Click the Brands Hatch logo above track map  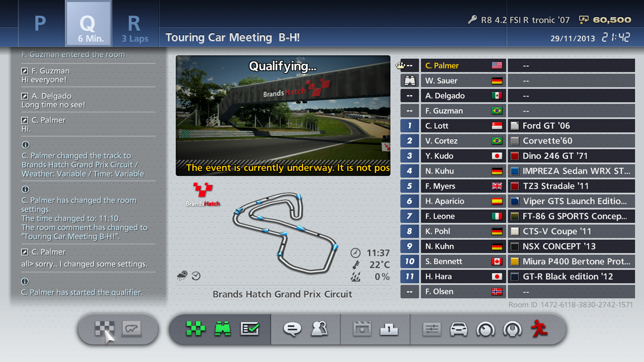[203, 195]
